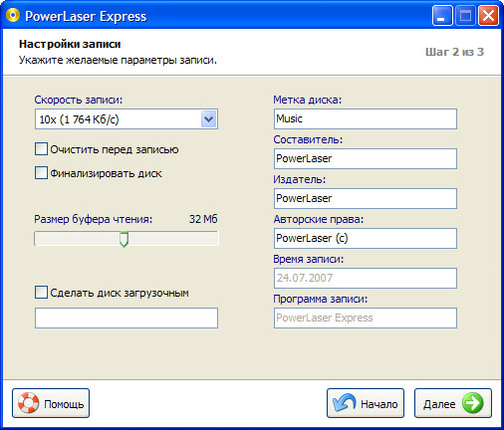The image size is (504, 430).
Task: Click the PowerLaser Express disc icon in title bar
Action: point(13,16)
